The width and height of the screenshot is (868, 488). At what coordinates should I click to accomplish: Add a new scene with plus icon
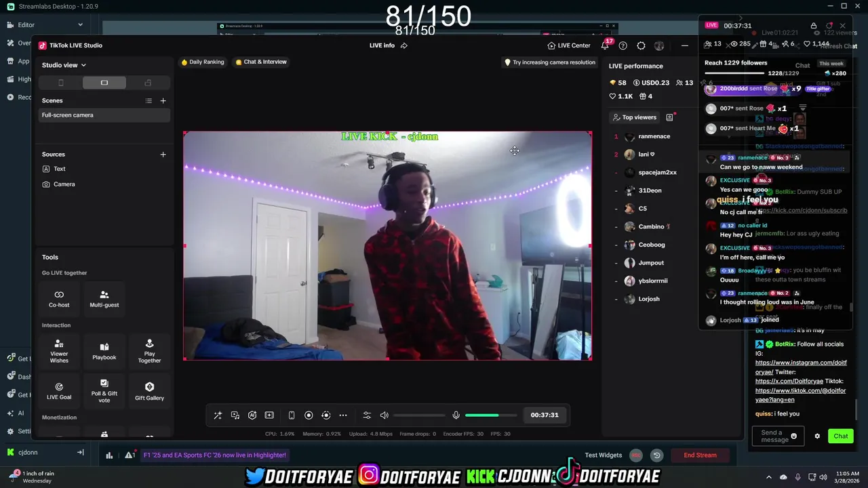pyautogui.click(x=163, y=100)
